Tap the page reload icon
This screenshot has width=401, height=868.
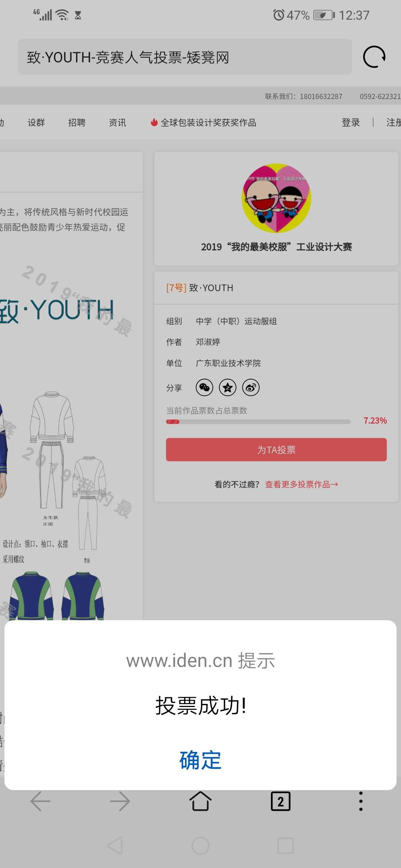tap(374, 57)
